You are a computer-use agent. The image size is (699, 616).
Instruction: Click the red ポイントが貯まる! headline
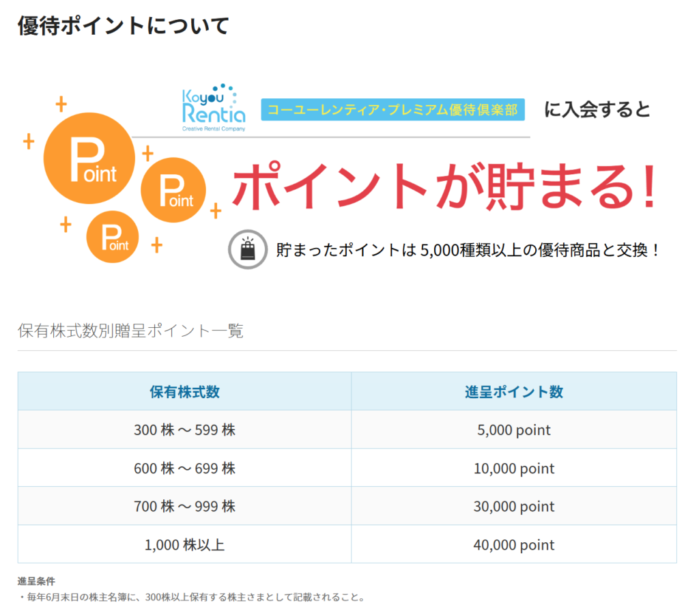444,186
